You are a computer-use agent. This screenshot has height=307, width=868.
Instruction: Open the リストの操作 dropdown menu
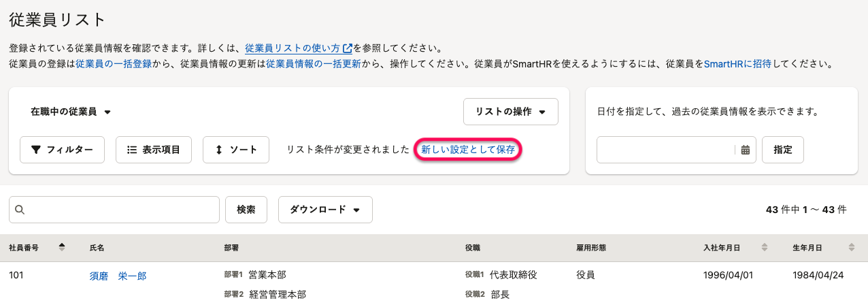(x=510, y=112)
